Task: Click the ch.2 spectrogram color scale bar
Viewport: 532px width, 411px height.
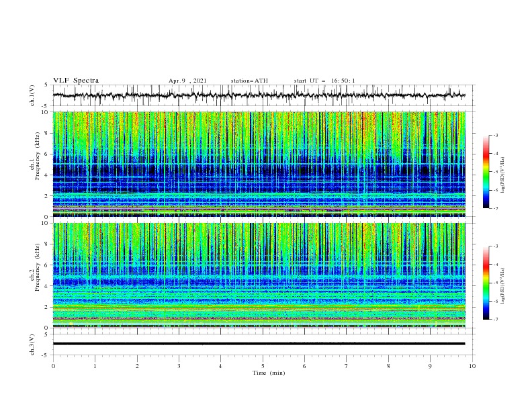Action: point(486,283)
